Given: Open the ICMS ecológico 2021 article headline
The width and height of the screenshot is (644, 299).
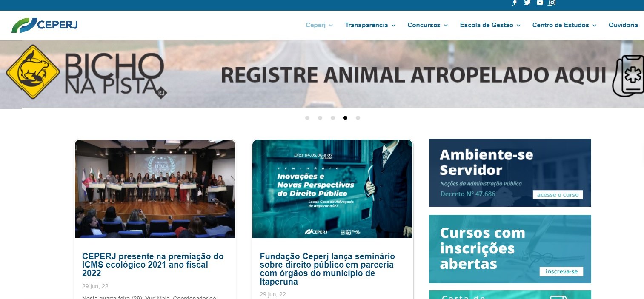Looking at the screenshot, I should (x=153, y=265).
